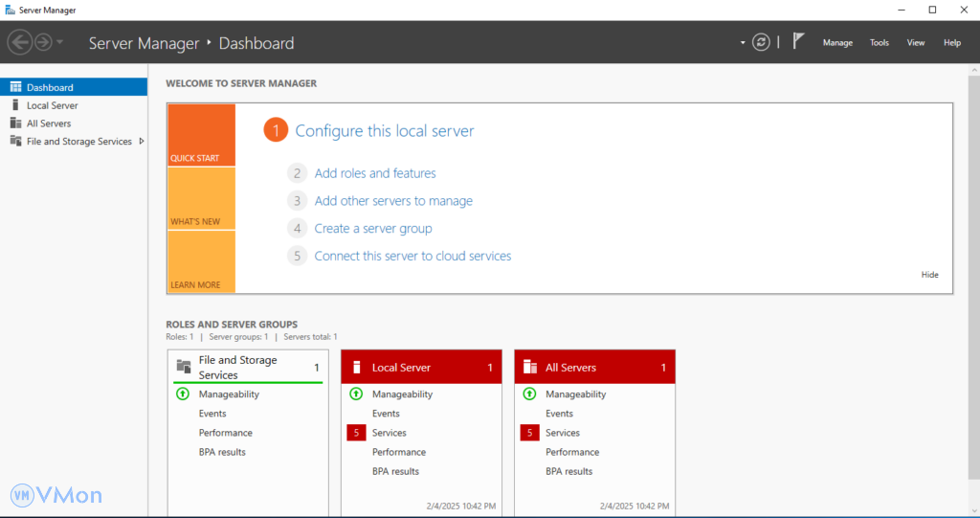This screenshot has height=518, width=980.
Task: Open the notifications flag icon
Action: pos(798,42)
